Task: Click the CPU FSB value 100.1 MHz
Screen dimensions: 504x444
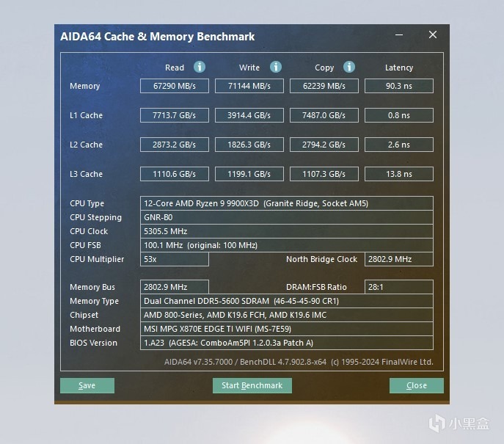Action: point(287,245)
